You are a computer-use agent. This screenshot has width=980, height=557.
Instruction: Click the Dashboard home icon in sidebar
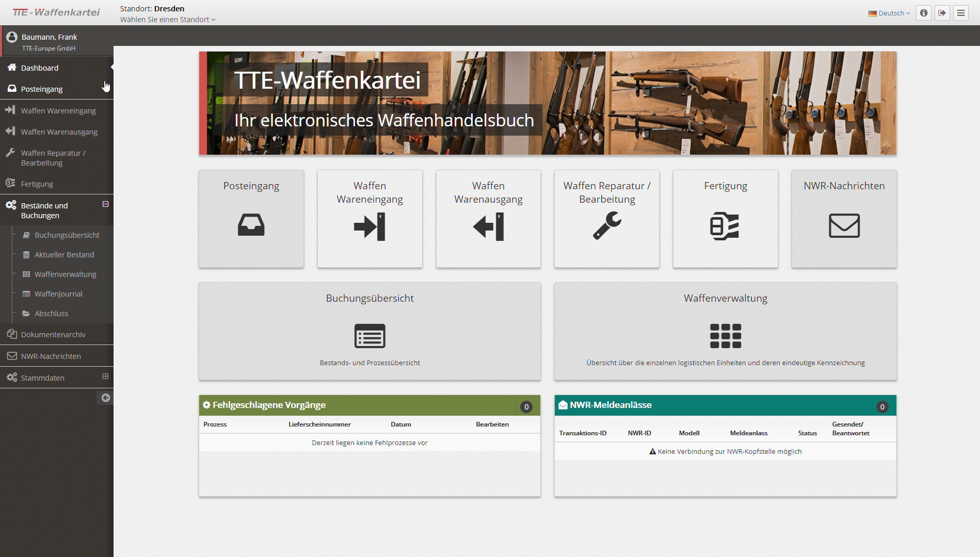(x=11, y=68)
